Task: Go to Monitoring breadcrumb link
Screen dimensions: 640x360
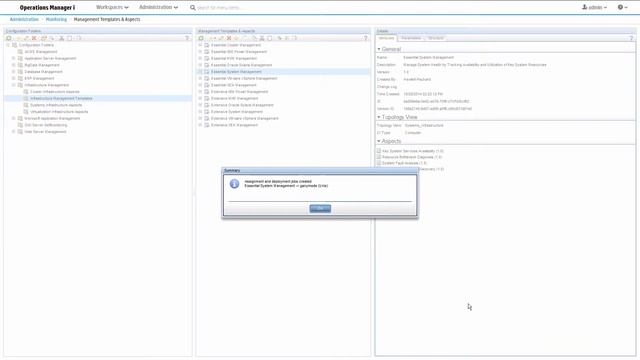Action: [x=56, y=19]
